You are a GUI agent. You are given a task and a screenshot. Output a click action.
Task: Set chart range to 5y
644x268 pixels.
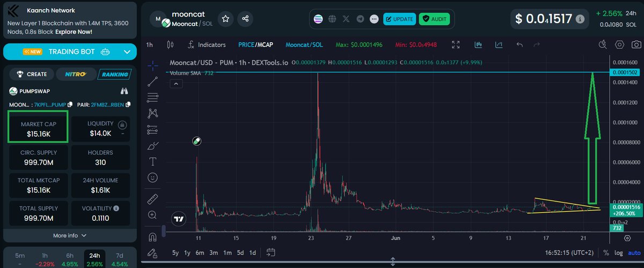(x=175, y=252)
